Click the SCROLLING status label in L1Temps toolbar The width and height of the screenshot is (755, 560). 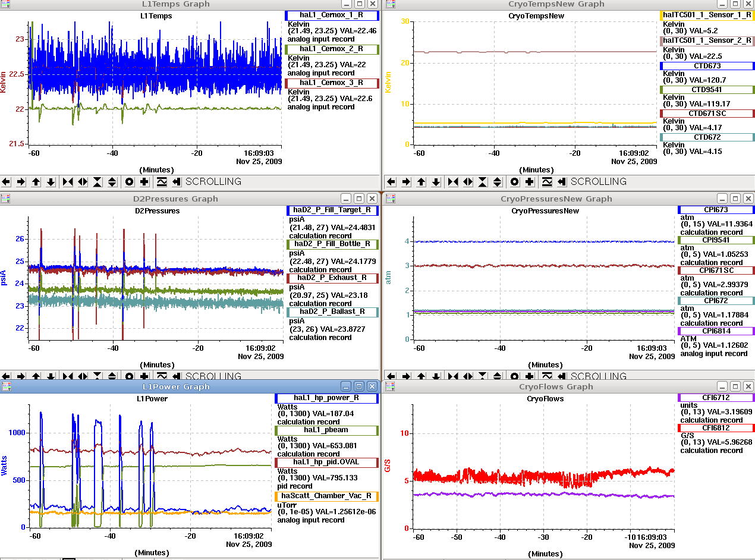[213, 182]
